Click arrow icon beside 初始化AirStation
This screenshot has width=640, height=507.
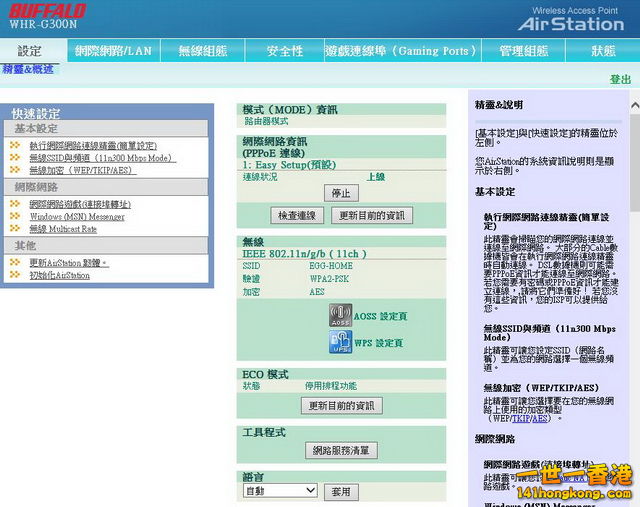(15, 275)
